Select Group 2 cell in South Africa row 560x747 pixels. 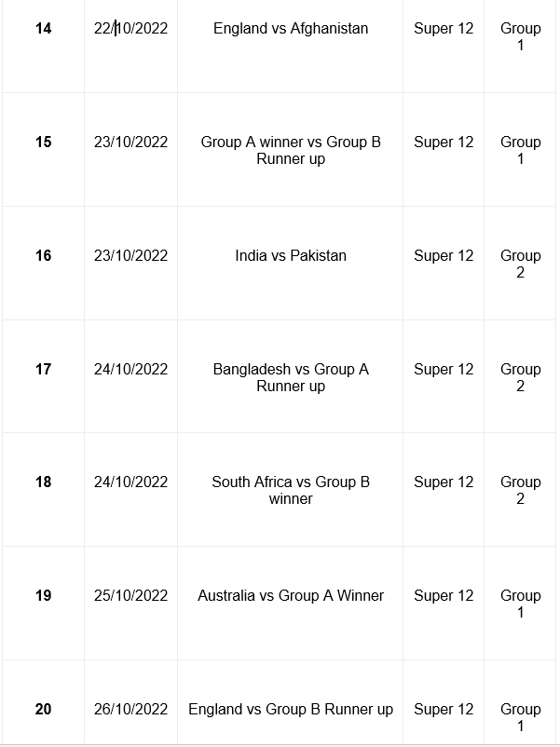(x=520, y=489)
